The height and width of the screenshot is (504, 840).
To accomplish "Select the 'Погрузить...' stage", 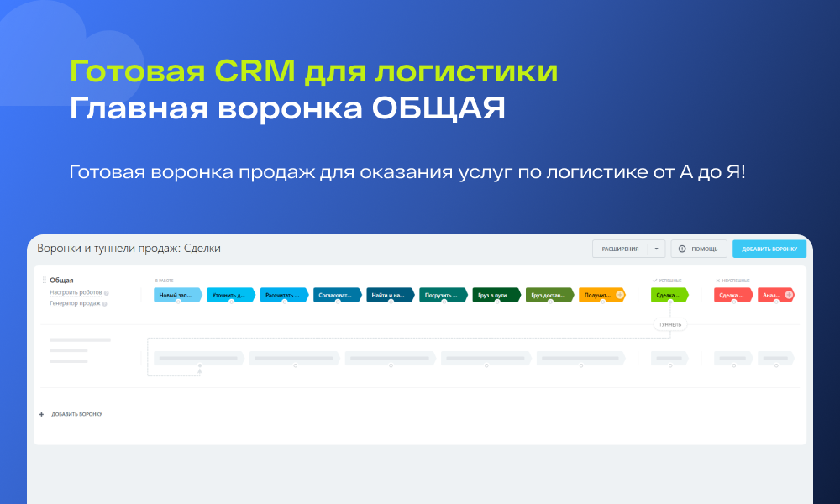I will (444, 295).
